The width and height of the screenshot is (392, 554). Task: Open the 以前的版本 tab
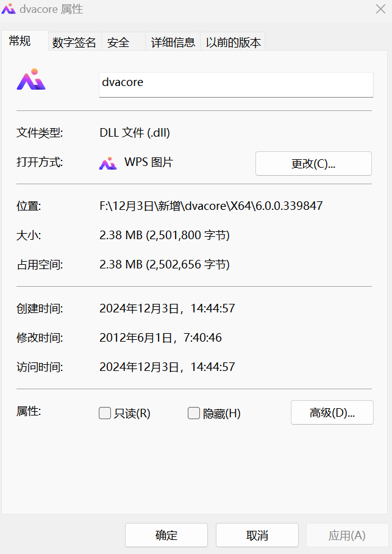(x=233, y=42)
